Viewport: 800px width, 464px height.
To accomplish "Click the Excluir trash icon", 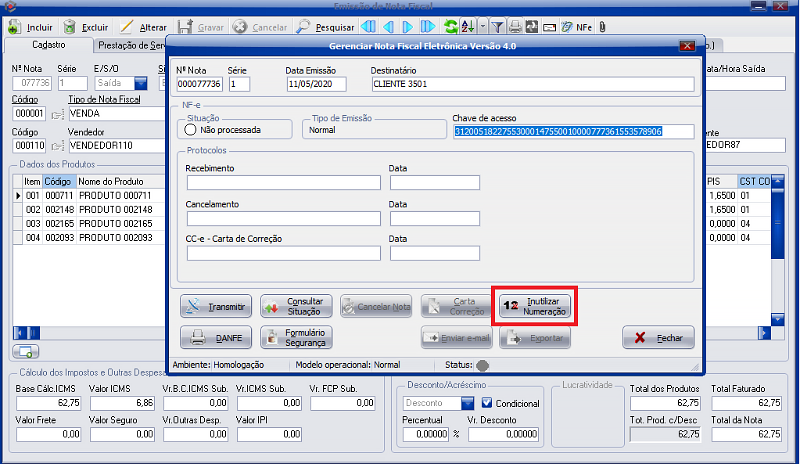I will pos(70,27).
